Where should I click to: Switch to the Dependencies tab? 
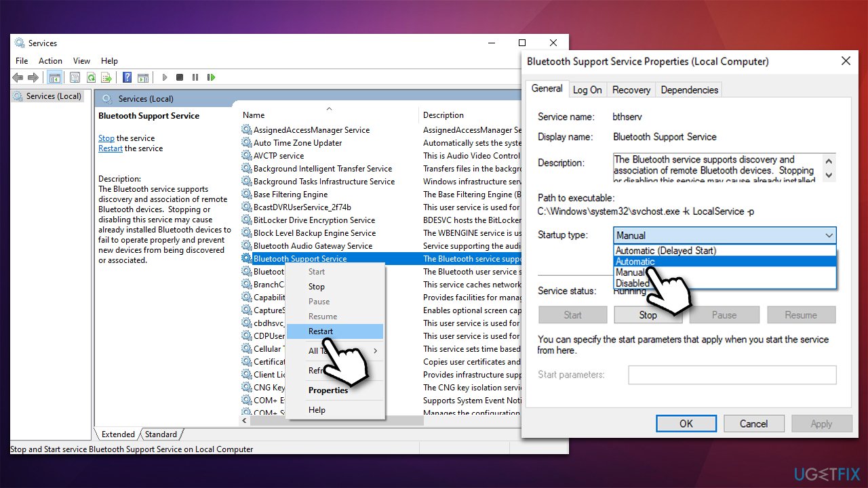coord(689,89)
